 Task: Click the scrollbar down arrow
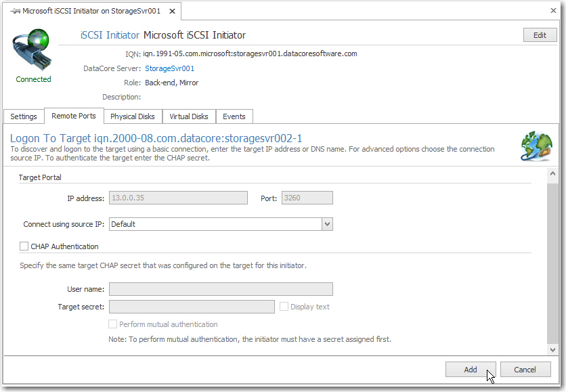pos(552,349)
